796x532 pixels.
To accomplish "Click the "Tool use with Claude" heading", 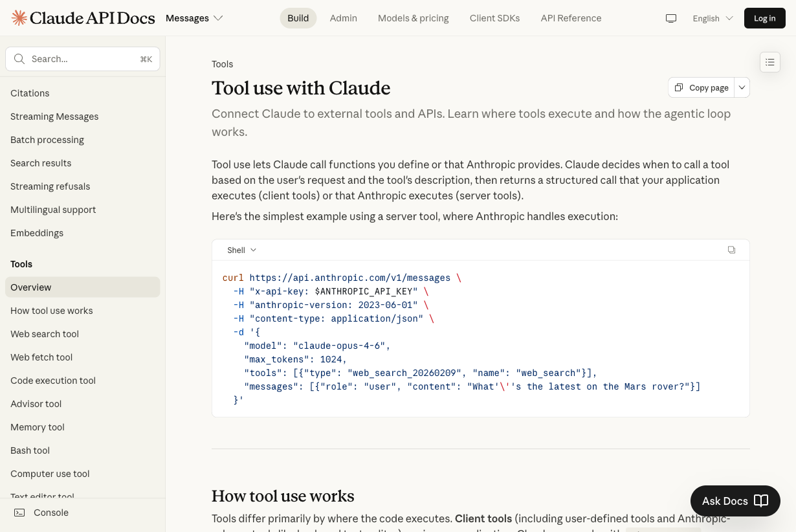I will pos(301,88).
